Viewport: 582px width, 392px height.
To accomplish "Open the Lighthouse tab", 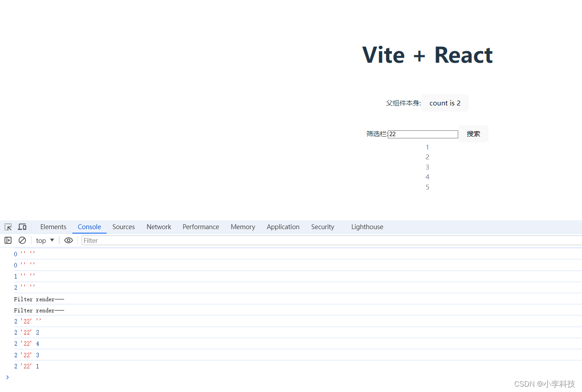I will [367, 227].
